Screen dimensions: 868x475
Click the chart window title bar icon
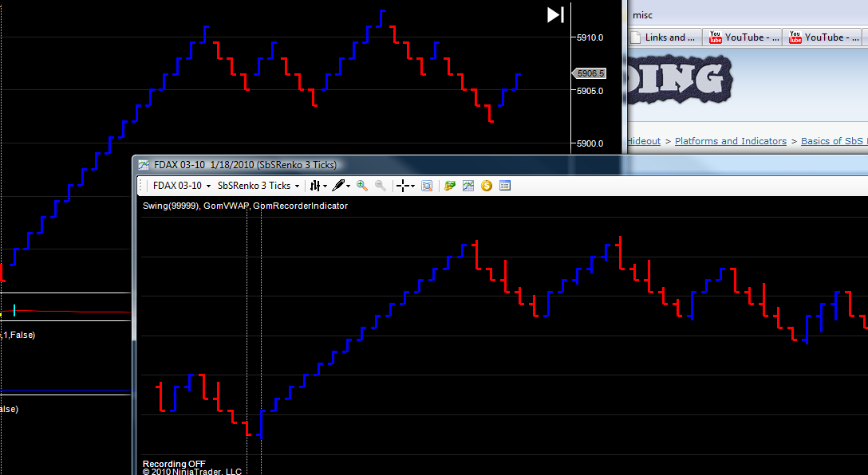point(144,165)
